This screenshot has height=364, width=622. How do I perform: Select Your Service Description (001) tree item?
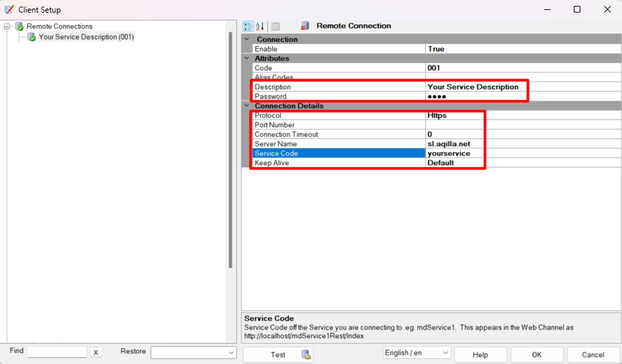point(86,38)
